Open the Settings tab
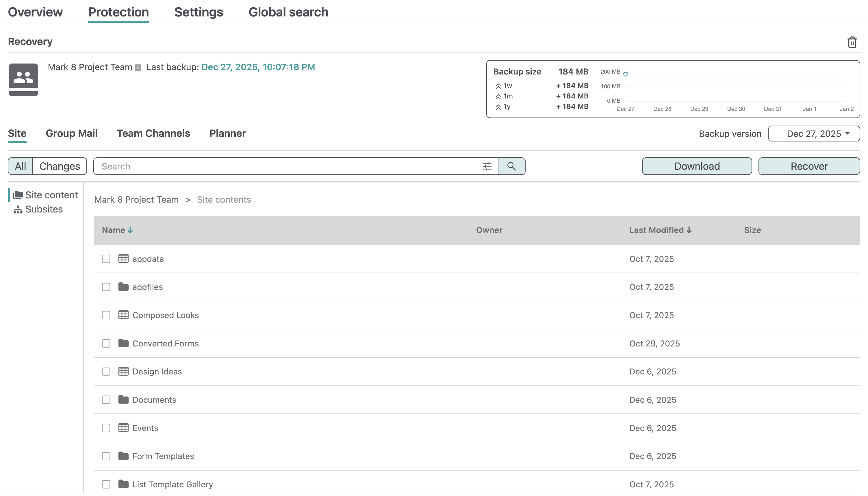Image resolution: width=868 pixels, height=496 pixels. 199,12
